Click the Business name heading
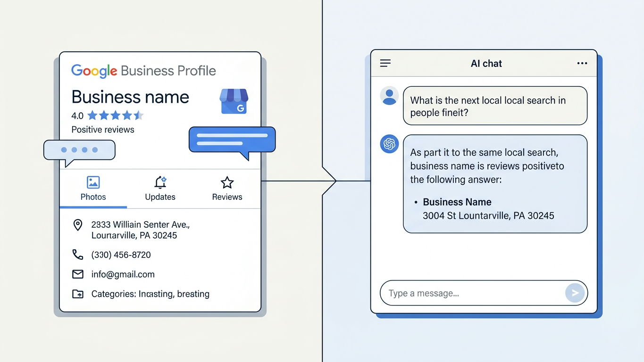 tap(130, 97)
